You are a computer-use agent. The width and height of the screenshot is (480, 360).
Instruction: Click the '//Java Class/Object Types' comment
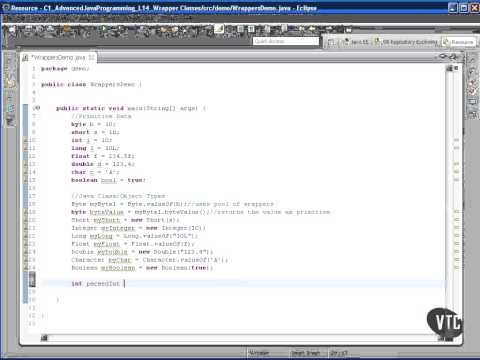coord(118,196)
